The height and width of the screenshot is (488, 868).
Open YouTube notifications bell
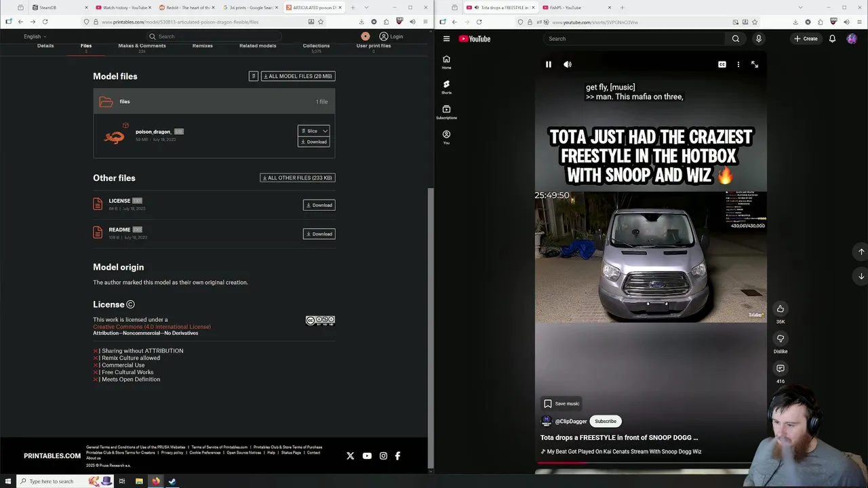click(832, 39)
